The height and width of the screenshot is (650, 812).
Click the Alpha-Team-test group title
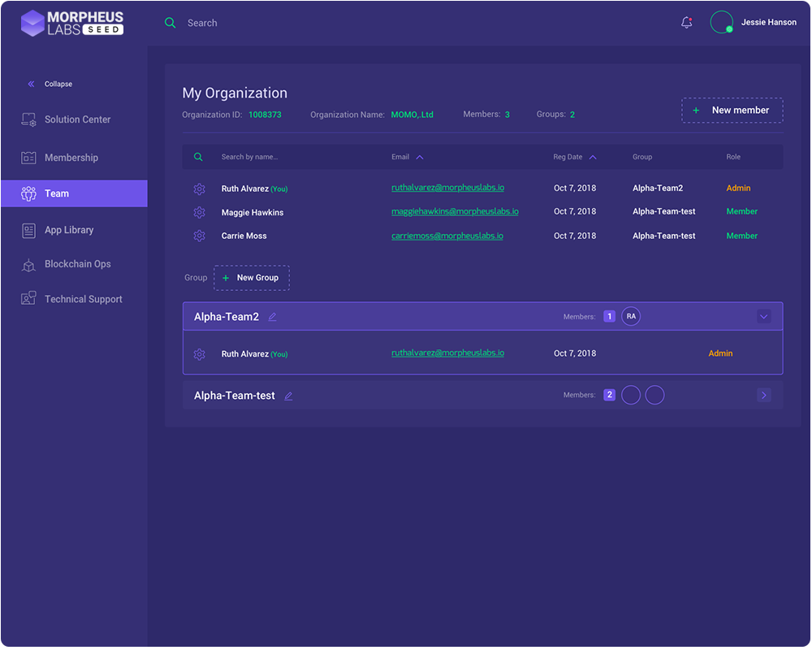point(235,396)
